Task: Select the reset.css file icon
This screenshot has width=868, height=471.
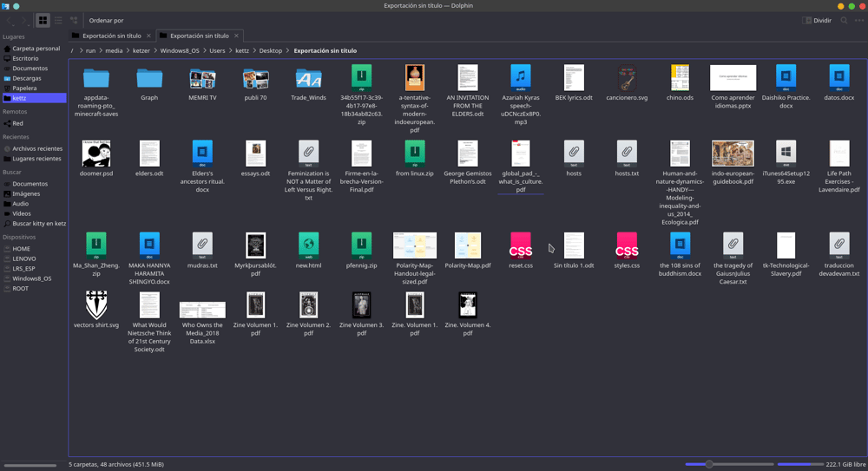Action: tap(520, 245)
